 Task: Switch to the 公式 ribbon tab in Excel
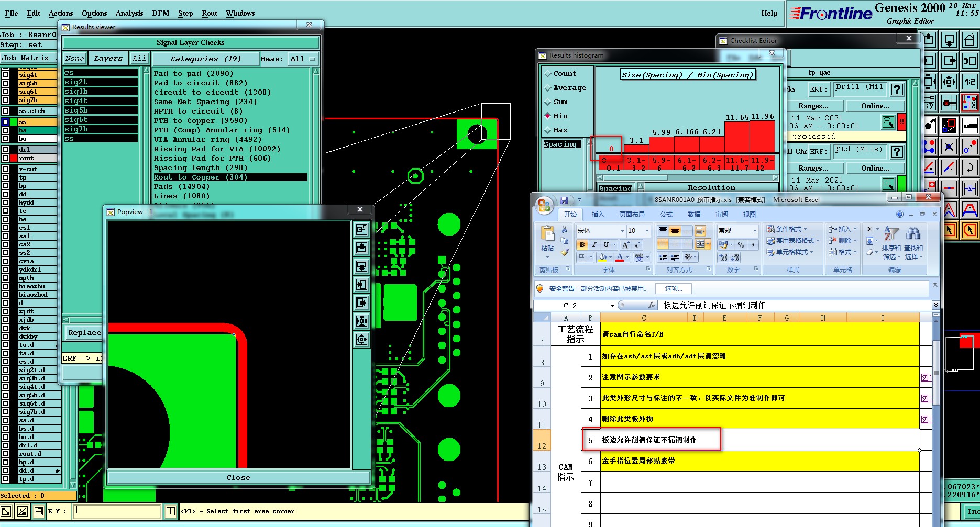[666, 215]
